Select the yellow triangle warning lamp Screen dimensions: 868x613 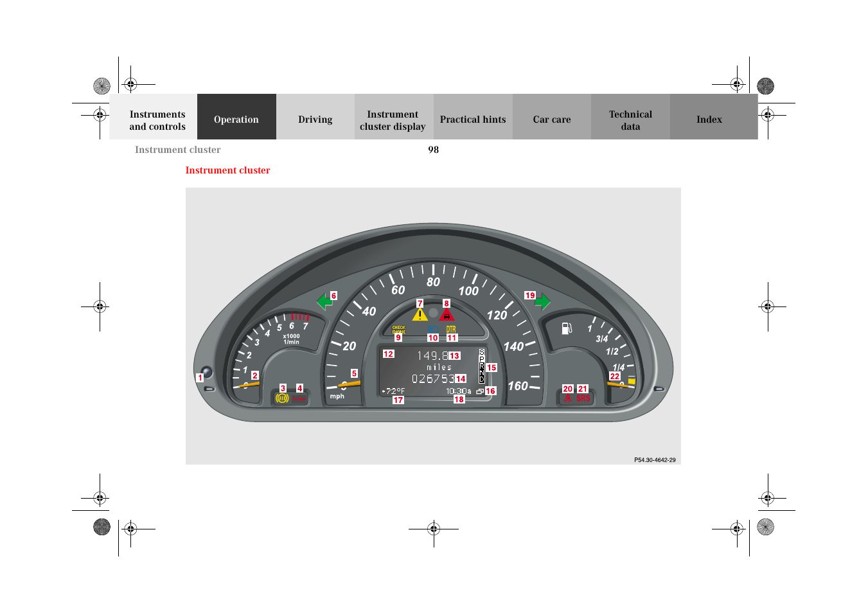click(x=420, y=314)
